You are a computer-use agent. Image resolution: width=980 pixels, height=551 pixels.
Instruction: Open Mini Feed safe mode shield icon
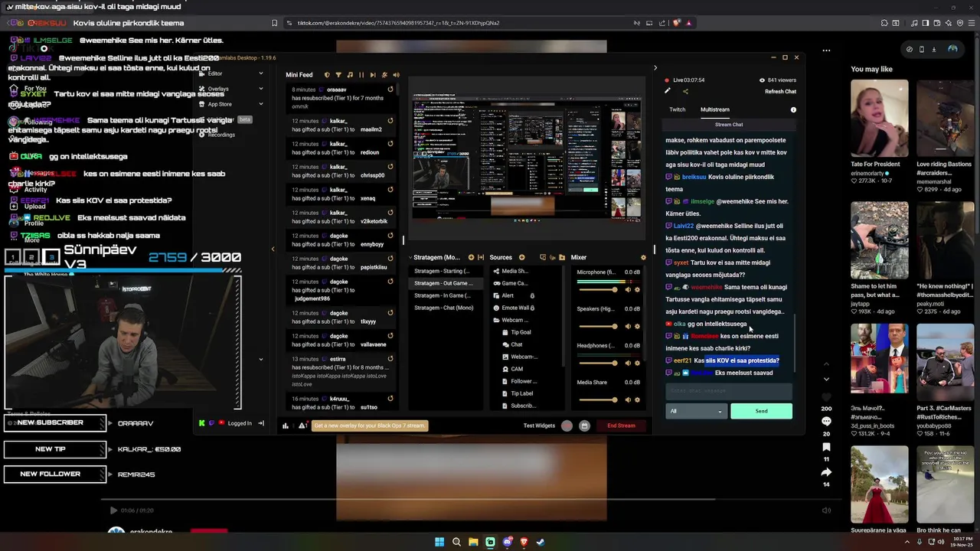point(327,75)
